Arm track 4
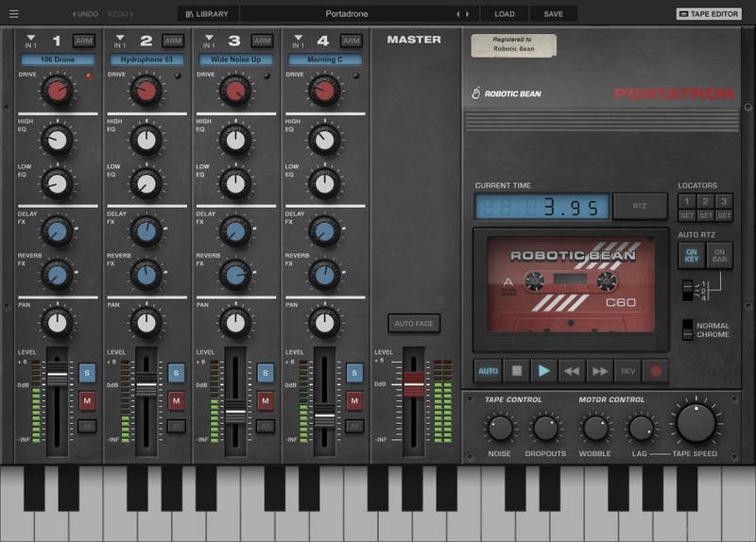 coord(351,41)
